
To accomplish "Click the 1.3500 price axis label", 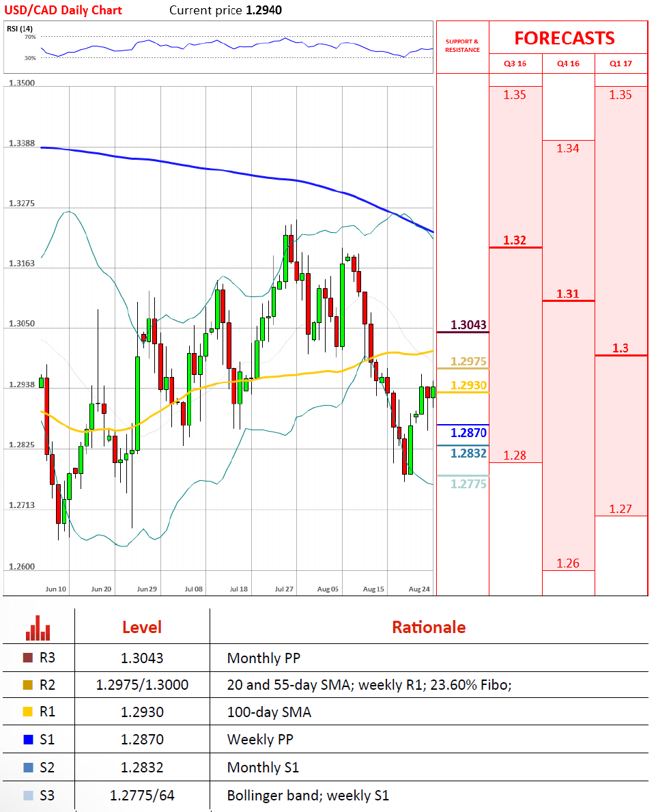I will click(x=22, y=83).
